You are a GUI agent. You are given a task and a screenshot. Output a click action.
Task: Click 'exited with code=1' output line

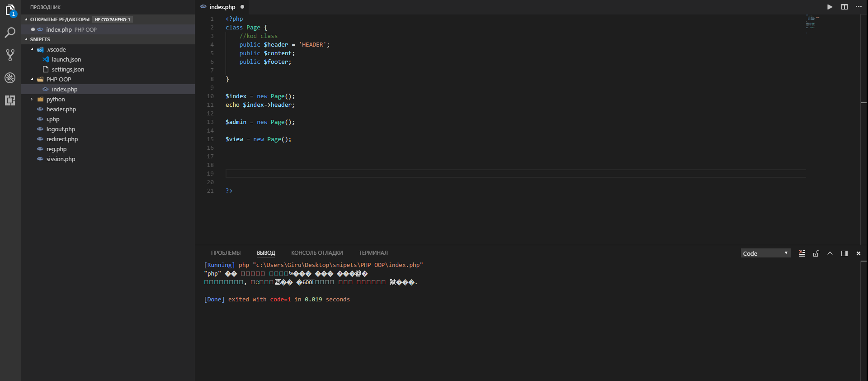coord(277,300)
